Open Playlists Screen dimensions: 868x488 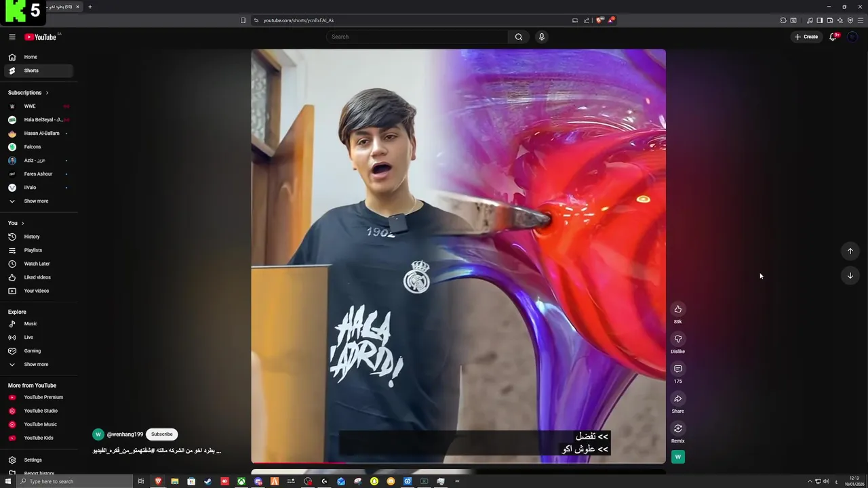tap(39, 250)
